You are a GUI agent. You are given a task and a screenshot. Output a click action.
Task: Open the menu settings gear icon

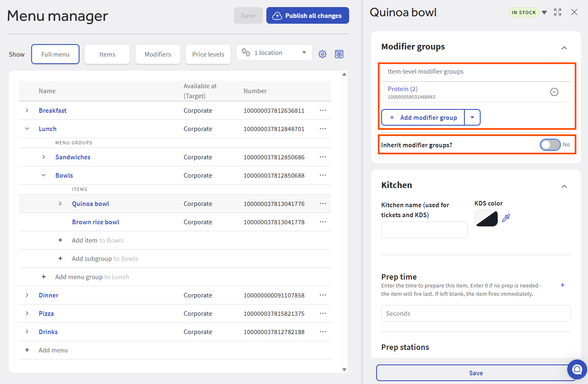point(323,54)
